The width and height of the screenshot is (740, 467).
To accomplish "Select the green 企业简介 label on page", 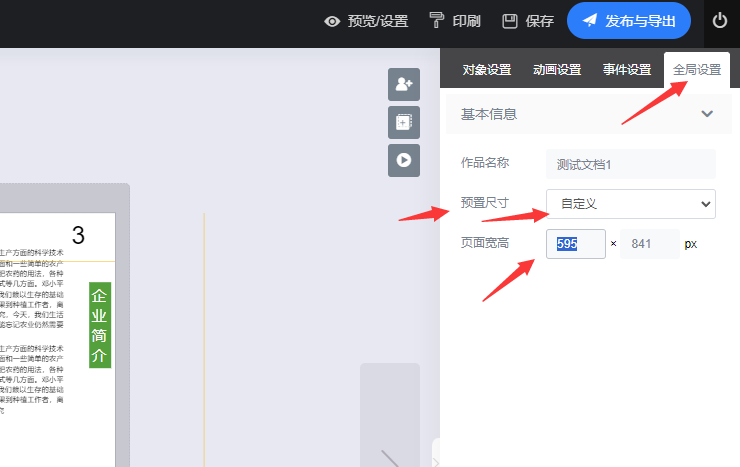I will (99, 325).
